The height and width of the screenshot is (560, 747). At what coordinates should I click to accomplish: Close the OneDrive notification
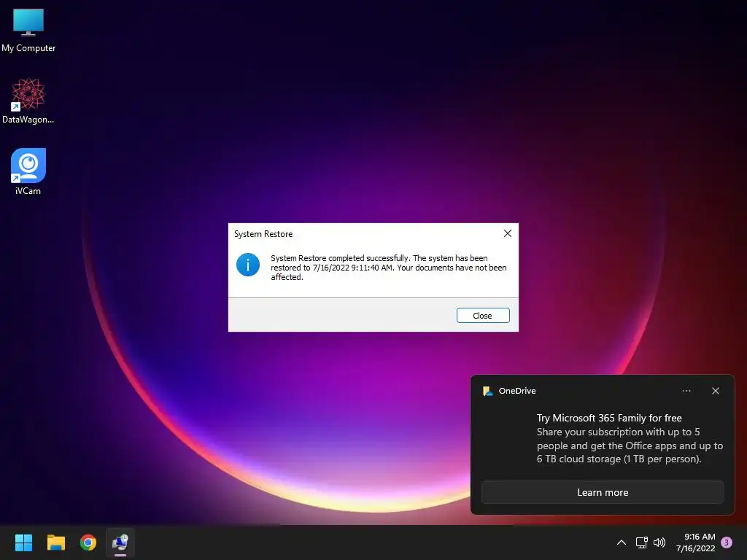pyautogui.click(x=715, y=391)
